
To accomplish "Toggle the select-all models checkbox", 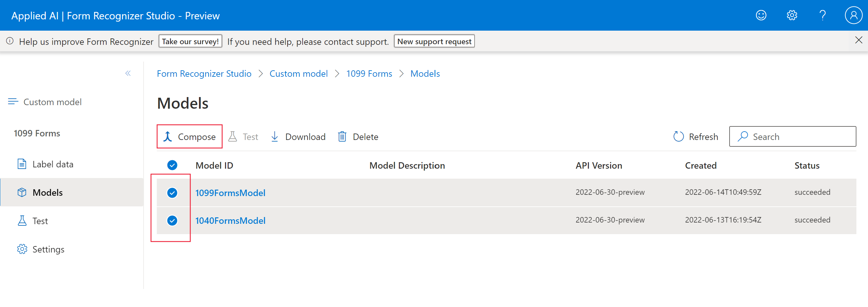I will tap(172, 165).
